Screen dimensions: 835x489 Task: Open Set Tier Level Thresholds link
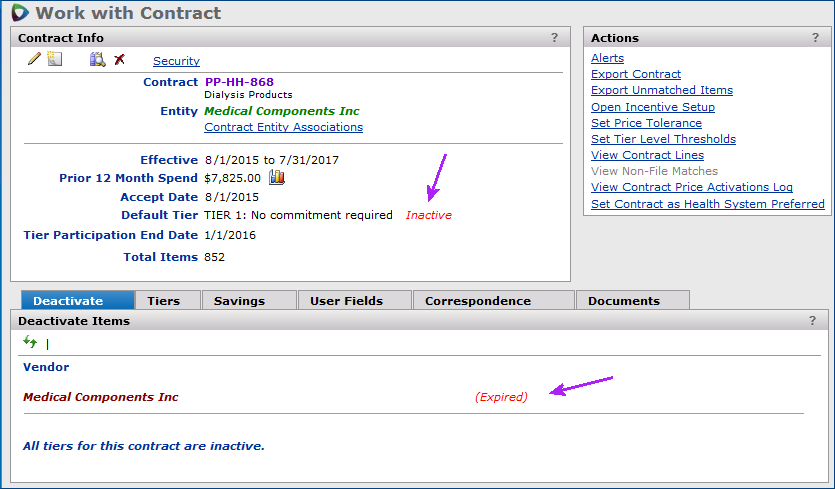[x=663, y=139]
